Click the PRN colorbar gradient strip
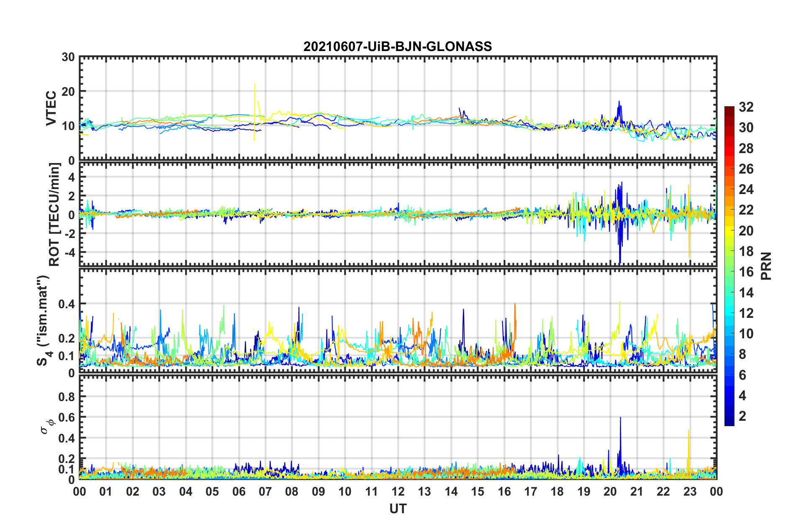Screen dimensions: 796x532 pyautogui.click(x=729, y=266)
